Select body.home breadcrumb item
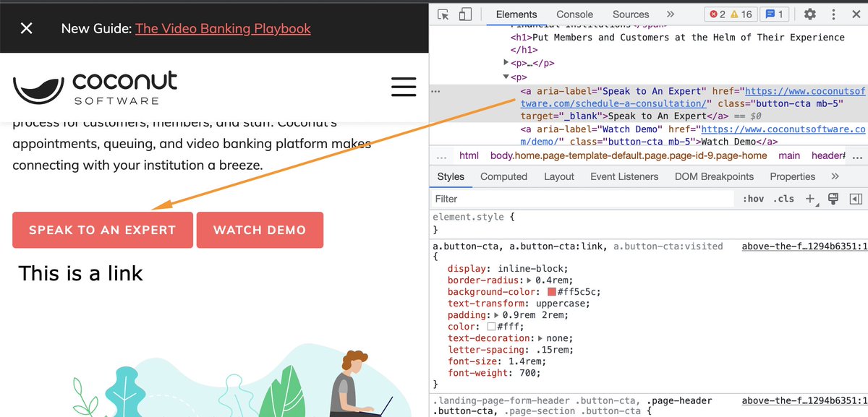Viewport: 868px width, 417px height. click(x=629, y=155)
